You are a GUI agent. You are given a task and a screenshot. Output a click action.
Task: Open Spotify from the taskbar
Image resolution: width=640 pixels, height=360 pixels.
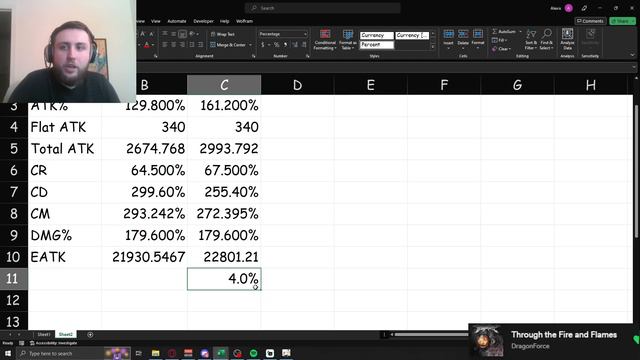click(253, 353)
